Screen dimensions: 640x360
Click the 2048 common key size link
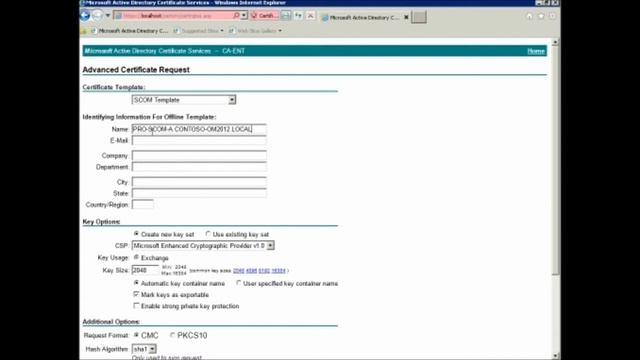coord(238,271)
